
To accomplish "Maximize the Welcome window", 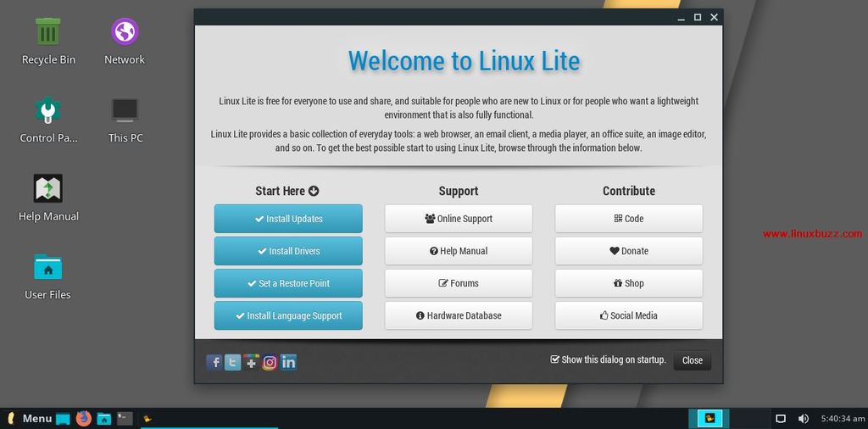I will (698, 17).
